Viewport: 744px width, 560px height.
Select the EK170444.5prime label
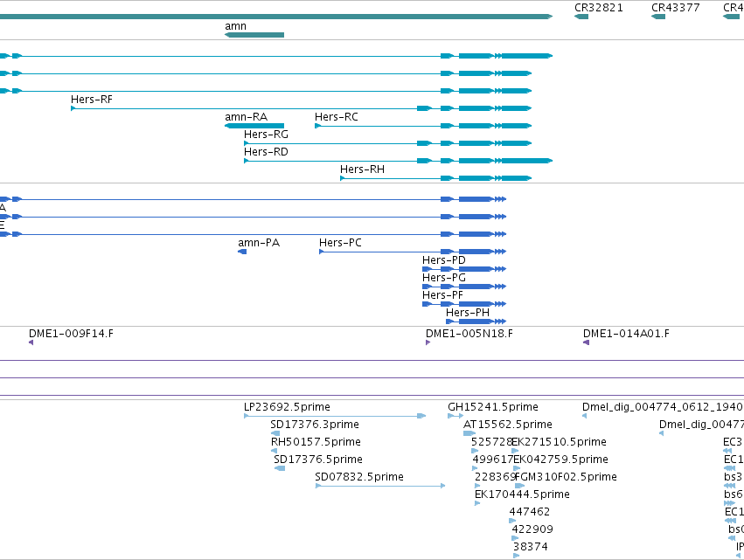[522, 494]
